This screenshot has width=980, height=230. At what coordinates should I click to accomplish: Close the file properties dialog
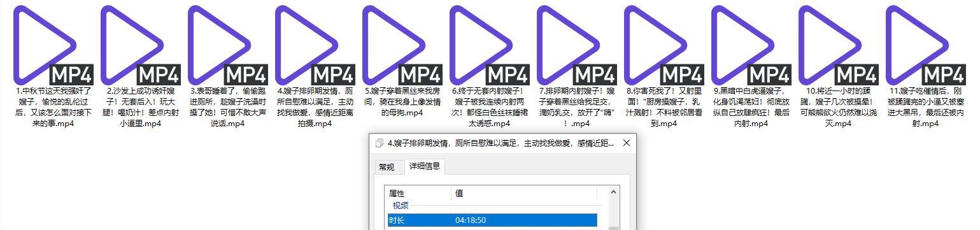tap(627, 143)
